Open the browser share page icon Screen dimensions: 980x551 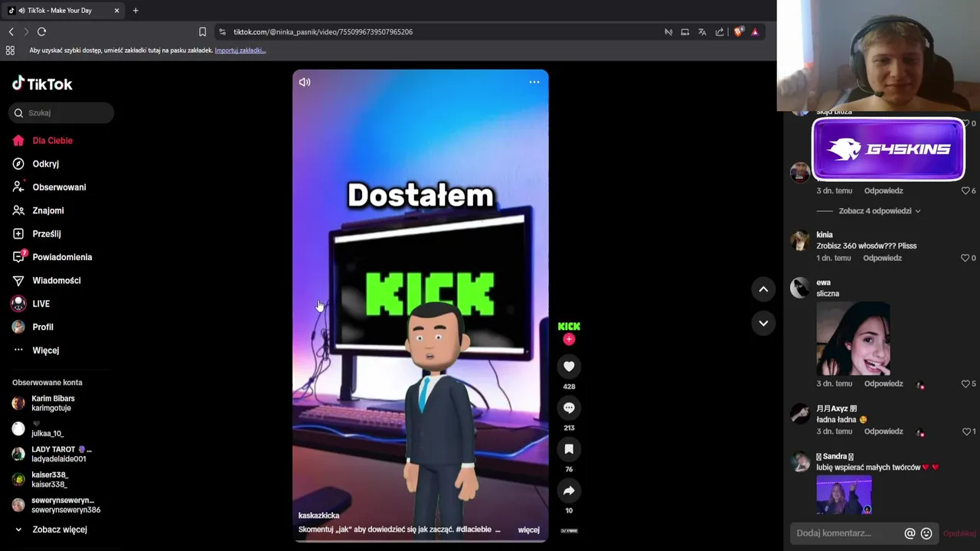tap(720, 31)
